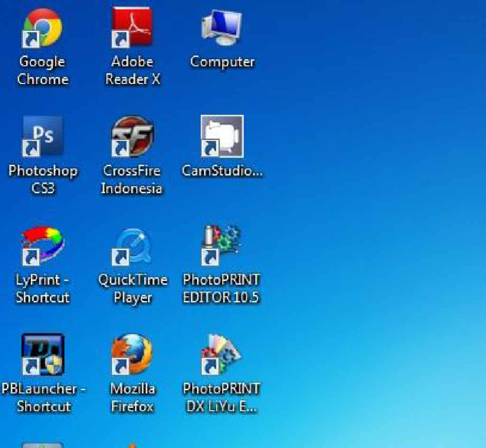Image resolution: width=486 pixels, height=448 pixels.
Task: Select the Adobe Reader X shortcut
Action: (132, 26)
